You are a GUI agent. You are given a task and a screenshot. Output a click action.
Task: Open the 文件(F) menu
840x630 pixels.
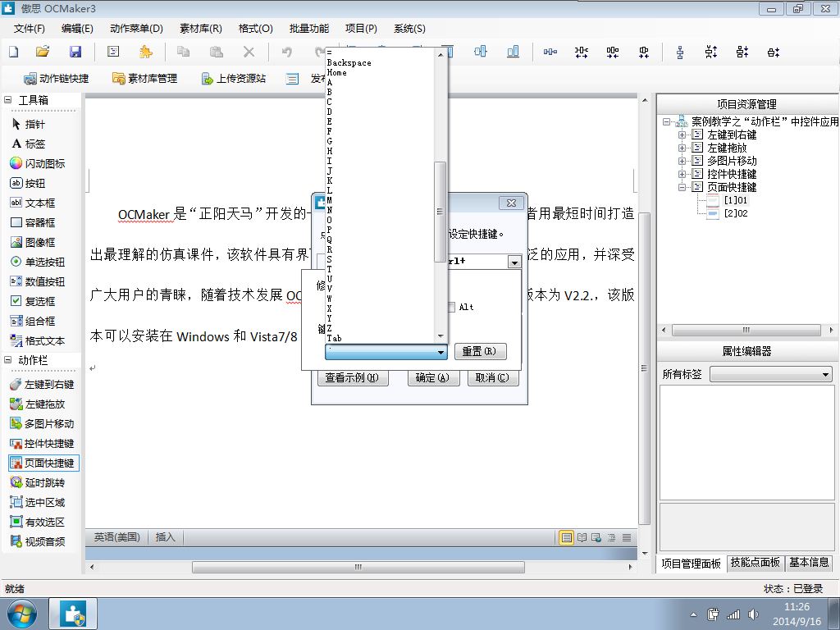[29, 29]
